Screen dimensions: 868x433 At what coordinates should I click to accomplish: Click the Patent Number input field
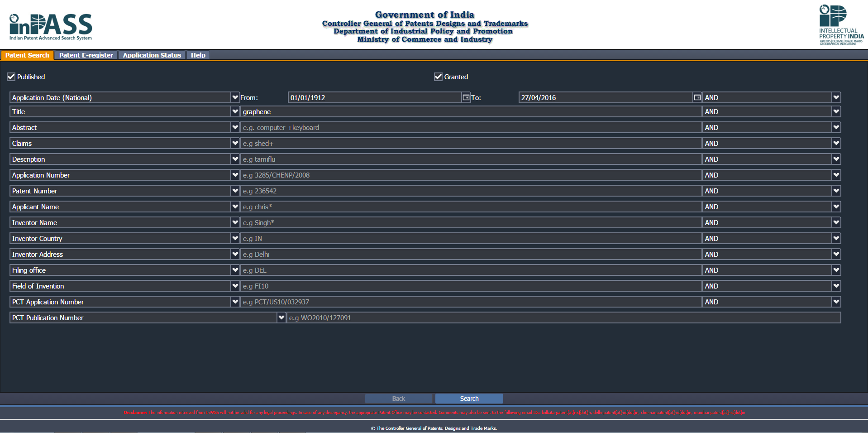(471, 191)
